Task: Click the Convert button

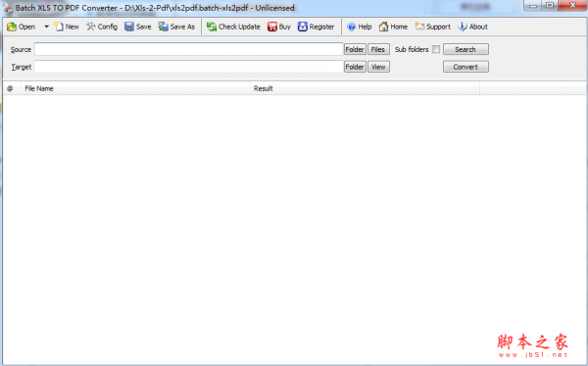Action: 465,67
